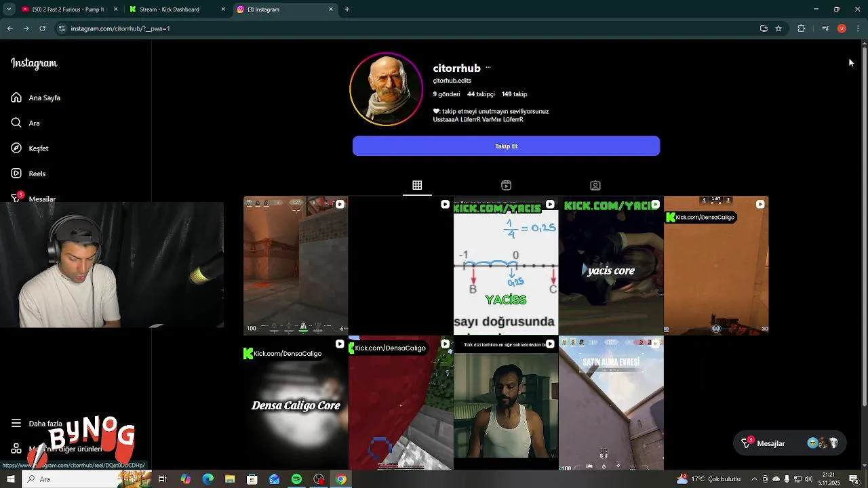
Task: Bookmark this page with the star
Action: [x=778, y=28]
